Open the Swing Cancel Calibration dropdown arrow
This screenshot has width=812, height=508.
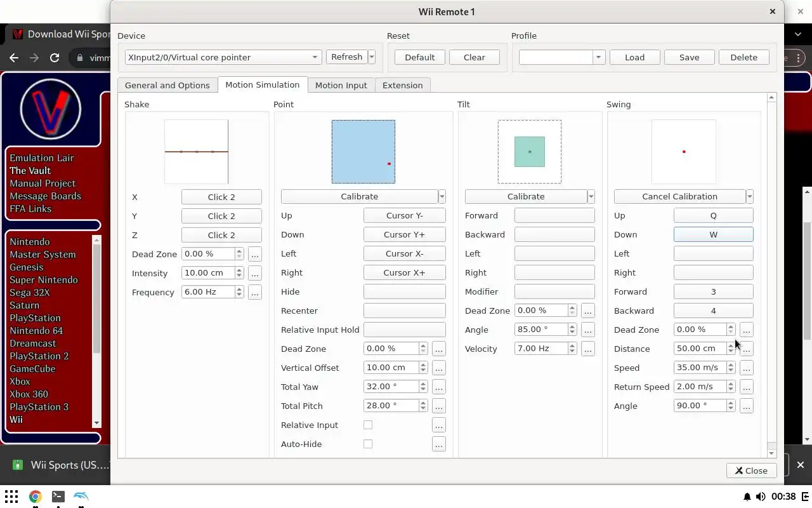[x=750, y=197]
